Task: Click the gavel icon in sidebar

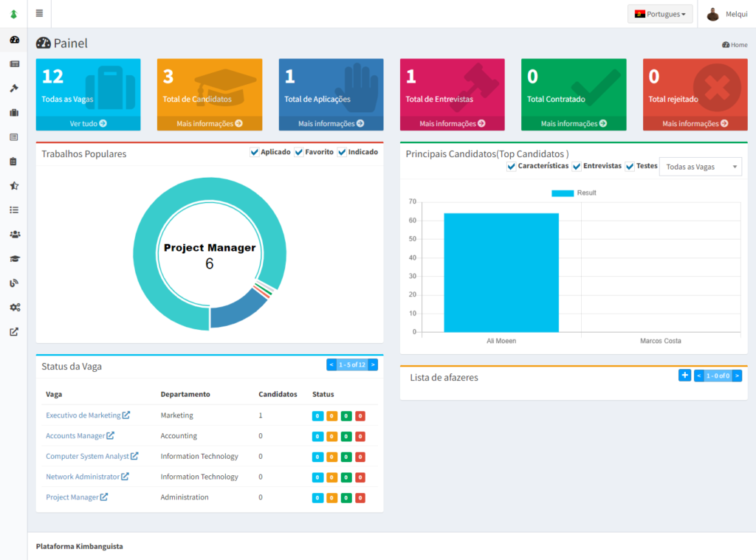Action: point(14,89)
